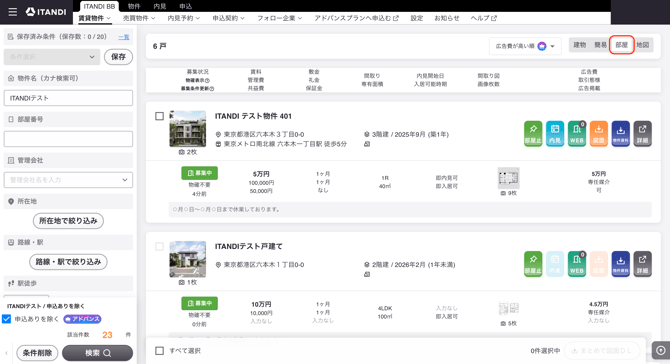Click the 検索 search button
This screenshot has height=364, width=670.
[x=97, y=353]
